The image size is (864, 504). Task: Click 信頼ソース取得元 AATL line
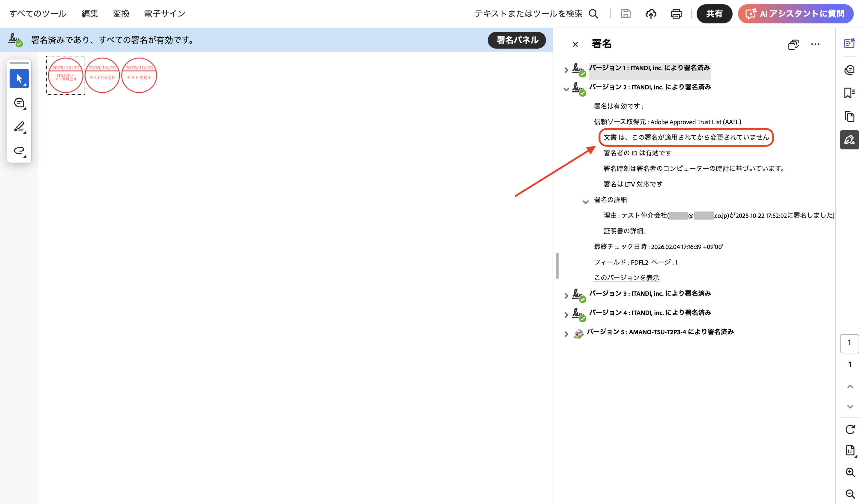667,122
